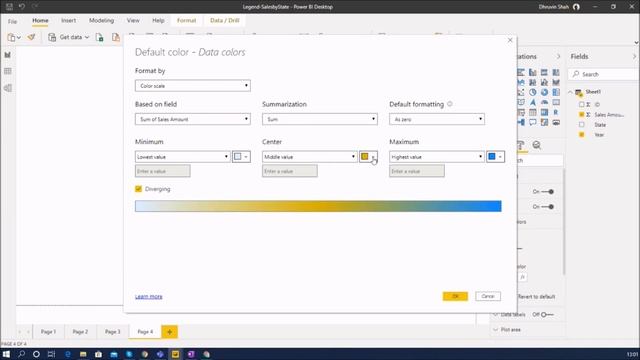Screen dimensions: 640x360
Task: Click the Save icon in title bar
Action: 9,7
